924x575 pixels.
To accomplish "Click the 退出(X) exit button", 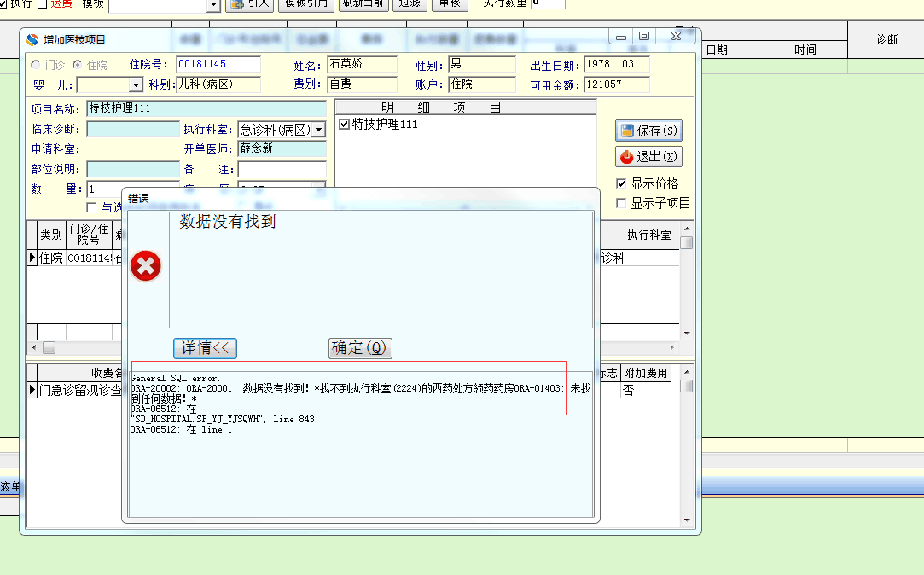I will tap(648, 156).
